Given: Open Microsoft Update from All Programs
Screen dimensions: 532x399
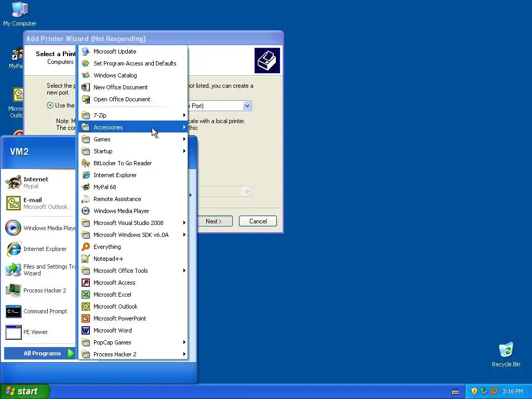Looking at the screenshot, I should coord(133,51).
